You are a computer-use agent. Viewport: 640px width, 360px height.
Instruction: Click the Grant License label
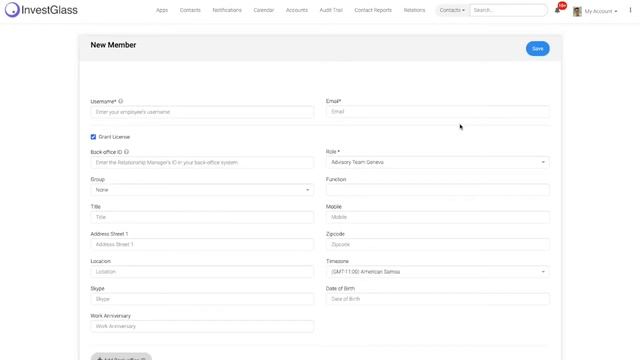pos(114,137)
